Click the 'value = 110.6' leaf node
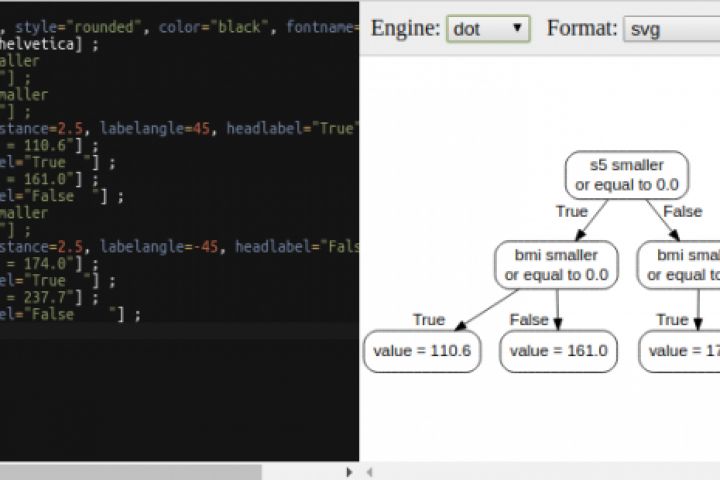The height and width of the screenshot is (480, 720). 421,351
